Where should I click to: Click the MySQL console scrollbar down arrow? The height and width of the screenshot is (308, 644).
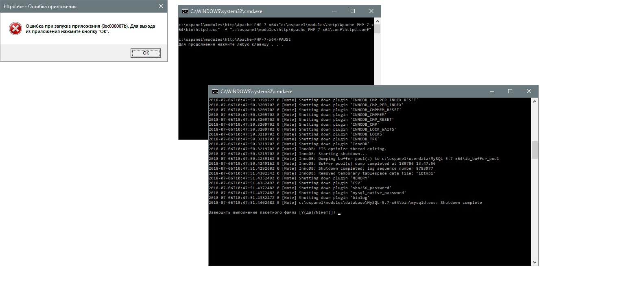(535, 262)
